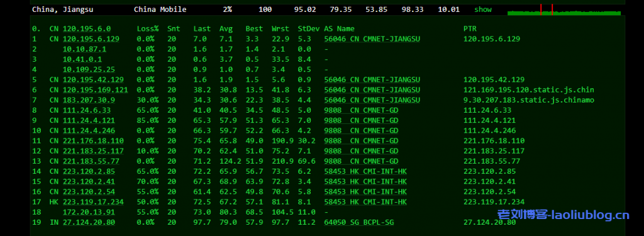The width and height of the screenshot is (644, 236).
Task: Click the Loss% column header
Action: click(148, 29)
